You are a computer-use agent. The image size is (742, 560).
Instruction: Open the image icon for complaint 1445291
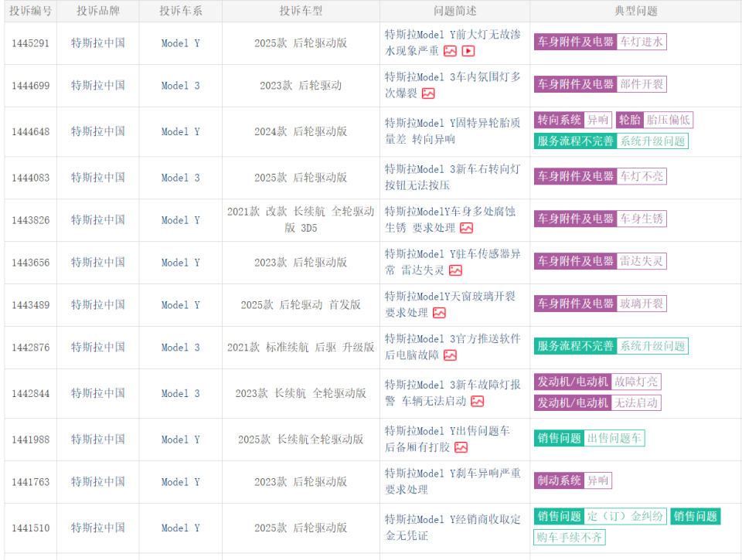pos(450,51)
